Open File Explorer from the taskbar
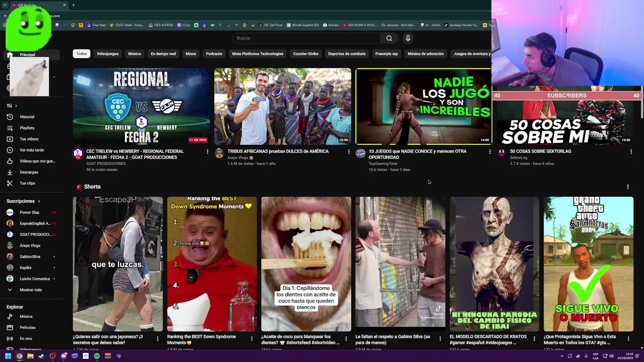The height and width of the screenshot is (362, 644). [30, 356]
